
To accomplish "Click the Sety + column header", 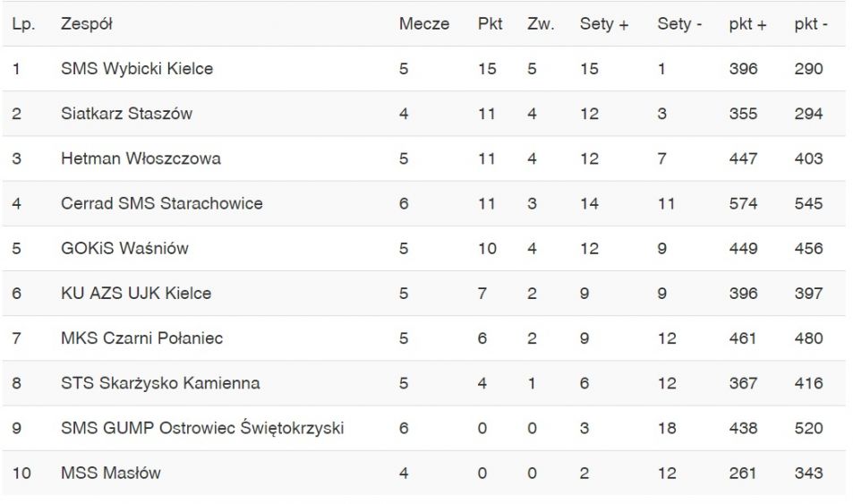I will 604,24.
